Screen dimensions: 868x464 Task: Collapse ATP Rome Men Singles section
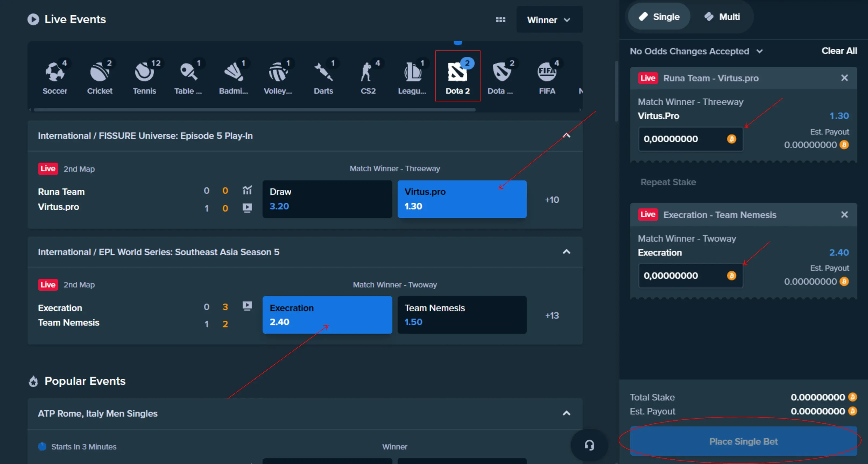click(566, 413)
